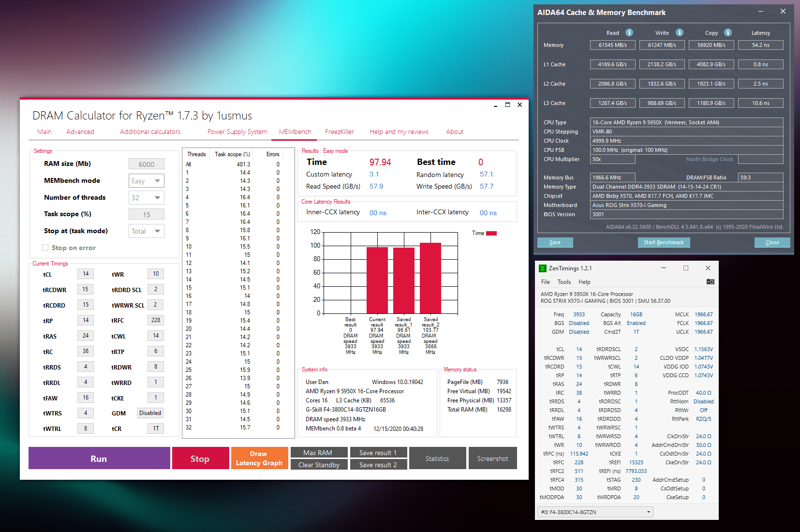Viewport: 800px width, 532px height.
Task: Switch to the Advanced tab
Action: pyautogui.click(x=80, y=132)
